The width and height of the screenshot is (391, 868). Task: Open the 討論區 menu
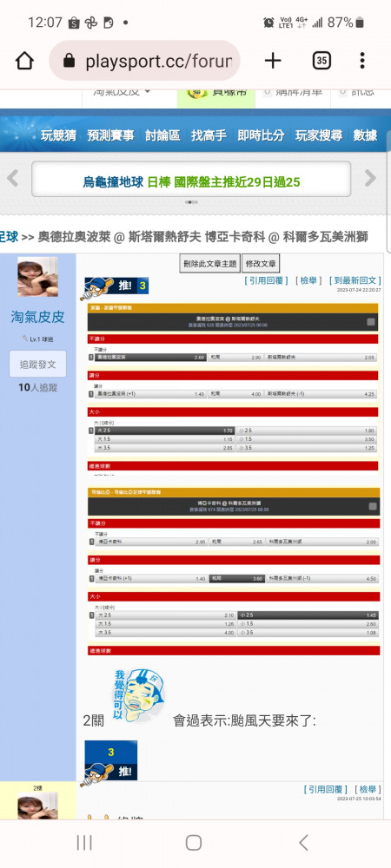(162, 135)
